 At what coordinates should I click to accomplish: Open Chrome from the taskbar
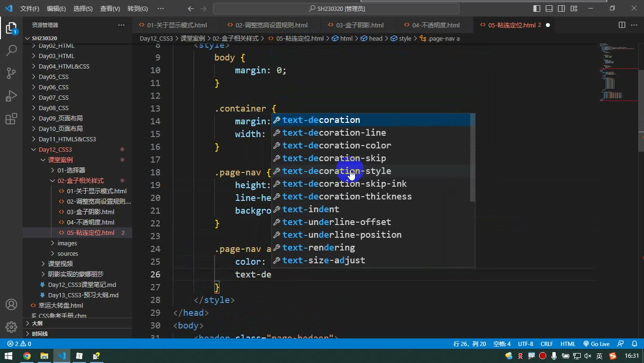click(x=27, y=356)
